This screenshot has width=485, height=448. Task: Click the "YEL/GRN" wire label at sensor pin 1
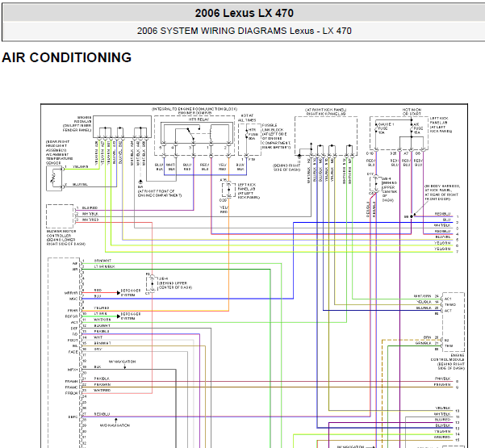pyautogui.click(x=80, y=167)
